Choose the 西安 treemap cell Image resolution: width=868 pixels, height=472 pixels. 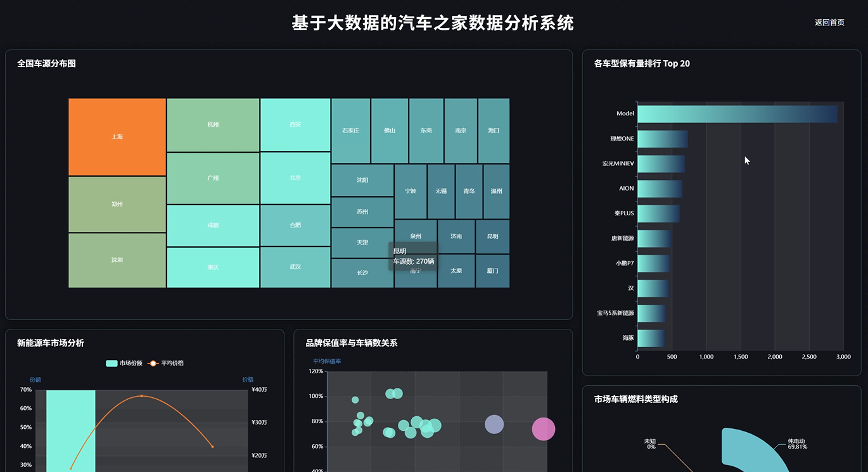(295, 125)
